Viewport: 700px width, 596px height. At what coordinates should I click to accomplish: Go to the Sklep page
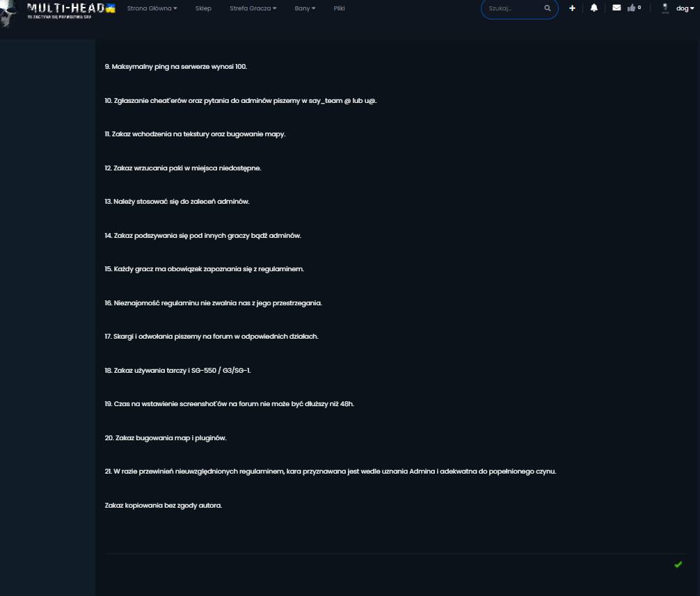203,8
